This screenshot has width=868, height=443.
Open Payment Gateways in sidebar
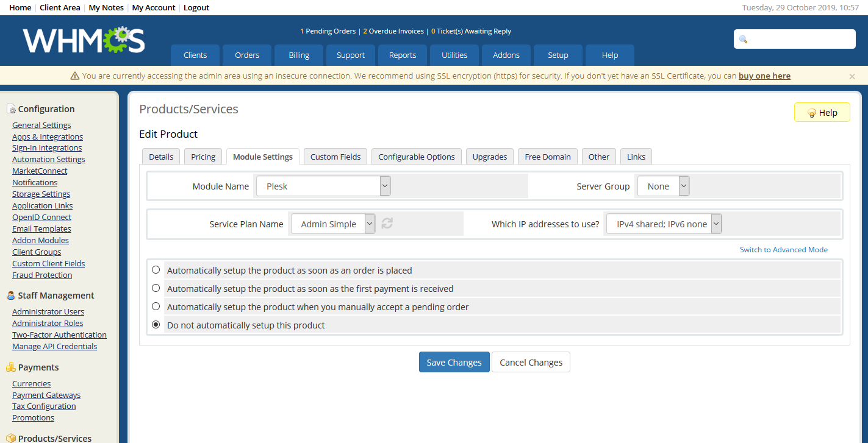pyautogui.click(x=46, y=395)
